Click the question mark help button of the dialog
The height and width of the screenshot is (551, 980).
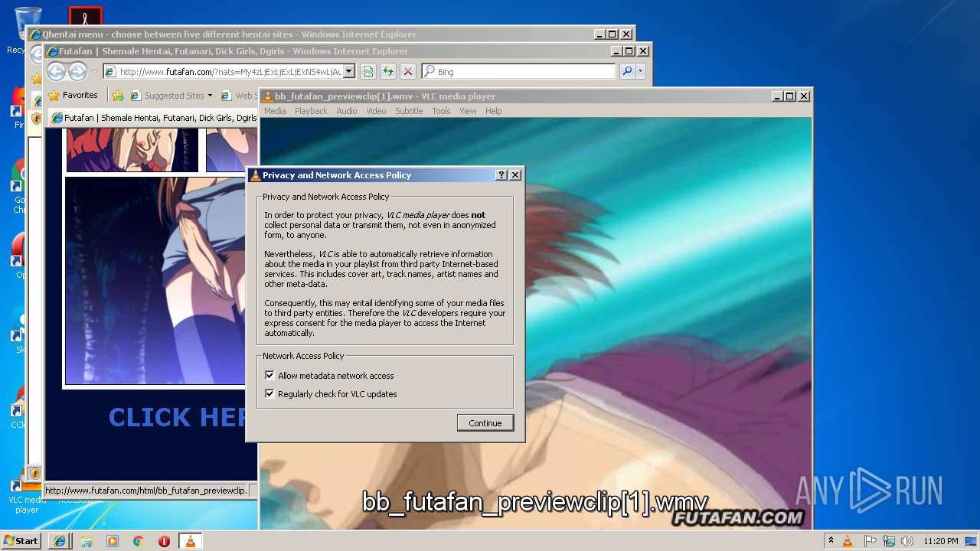point(501,175)
